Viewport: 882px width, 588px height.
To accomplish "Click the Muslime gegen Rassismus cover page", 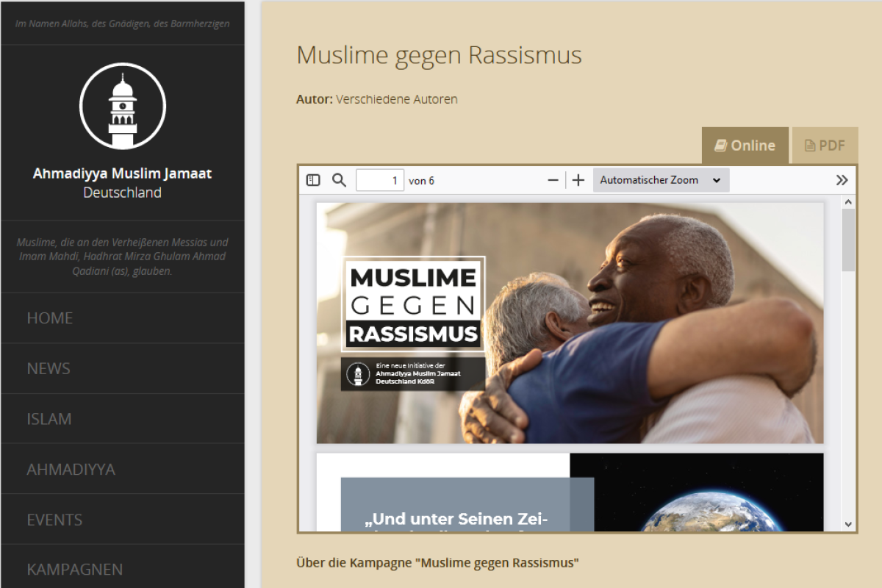I will coord(570,323).
